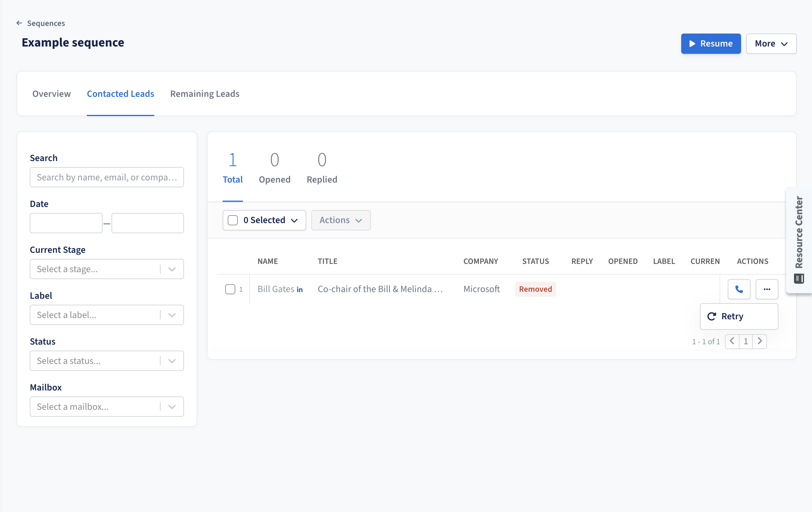Click the OPENED column header

[623, 261]
